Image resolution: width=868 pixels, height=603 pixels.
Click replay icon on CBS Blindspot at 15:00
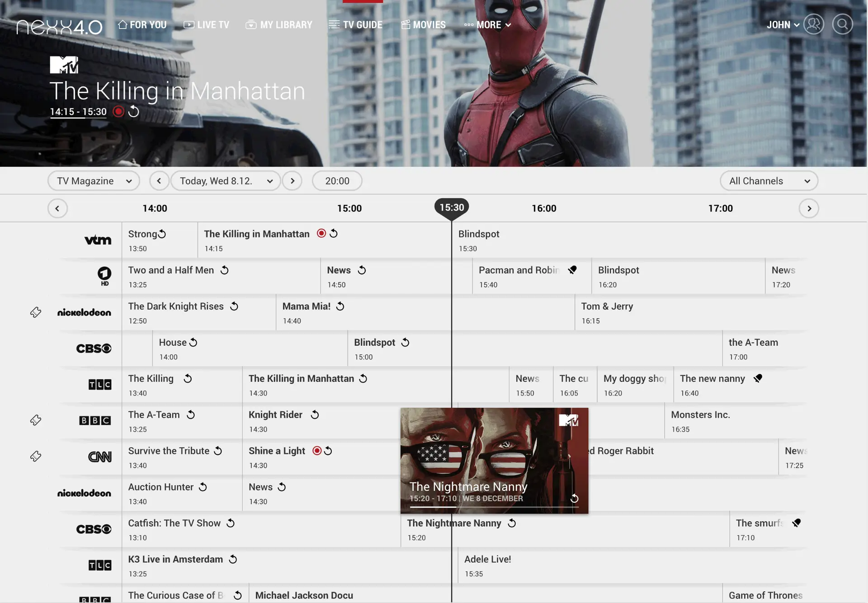(405, 342)
